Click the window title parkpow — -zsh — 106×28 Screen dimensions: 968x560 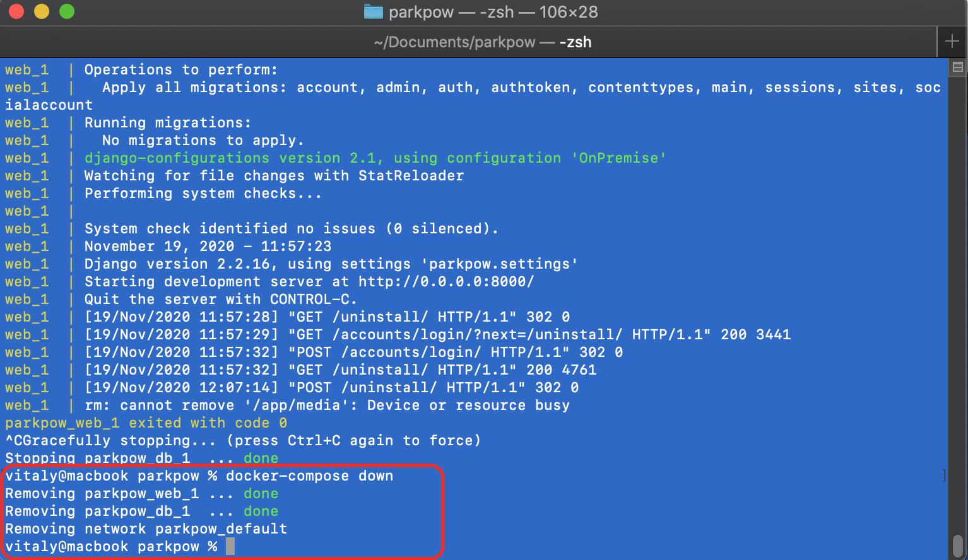(493, 12)
